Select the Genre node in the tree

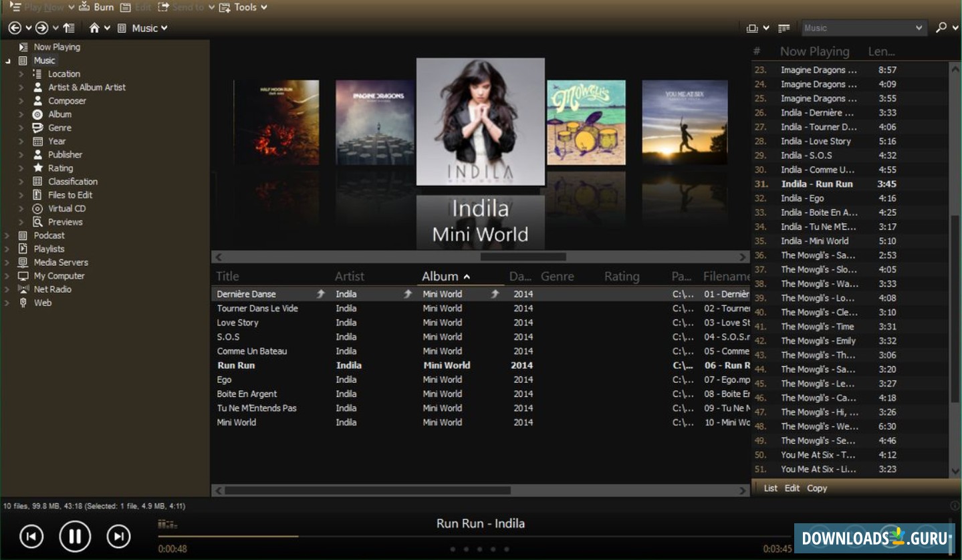[59, 128]
